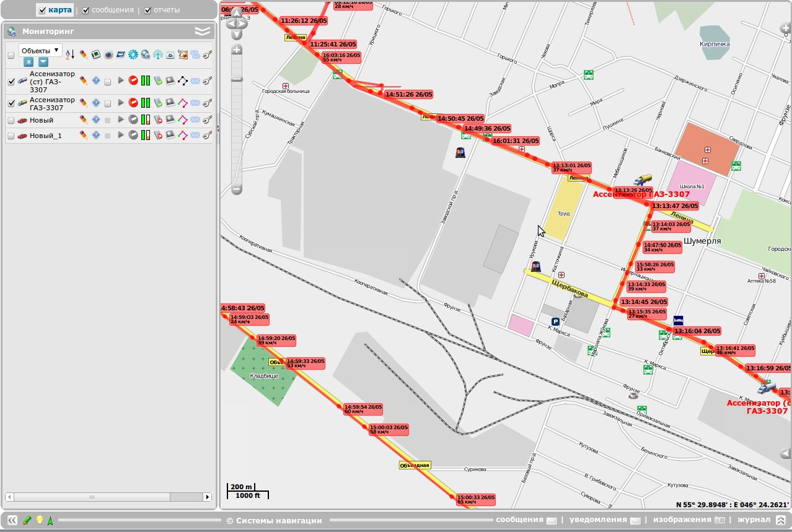
Task: Click the blue gear icon in the header
Action: pos(133,55)
